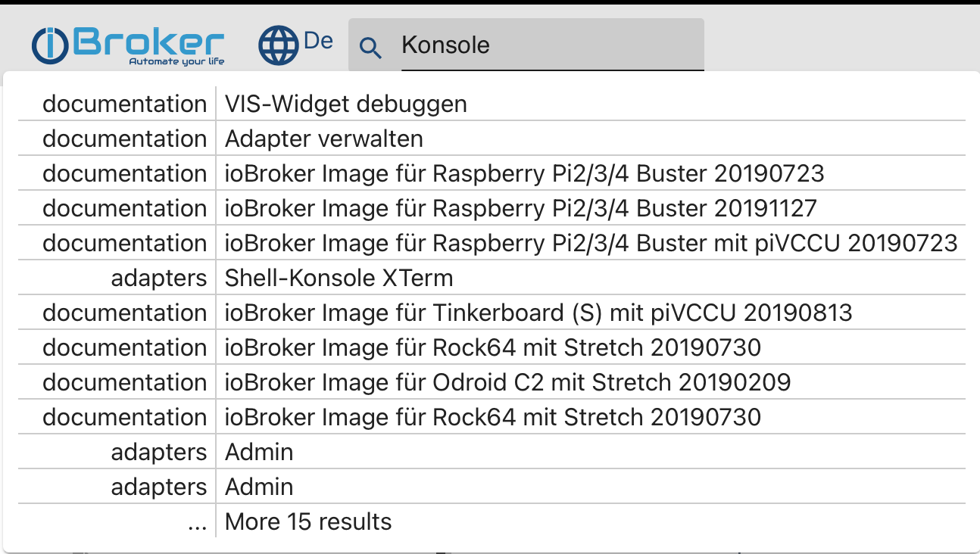Expand More 15 results
980x554 pixels.
[308, 521]
